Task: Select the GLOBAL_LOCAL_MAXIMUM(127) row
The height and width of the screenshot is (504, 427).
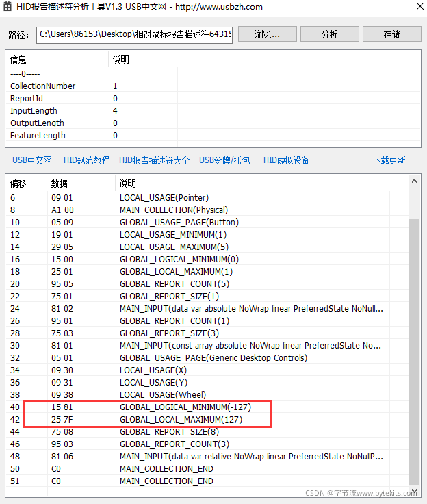Action: coord(207,420)
